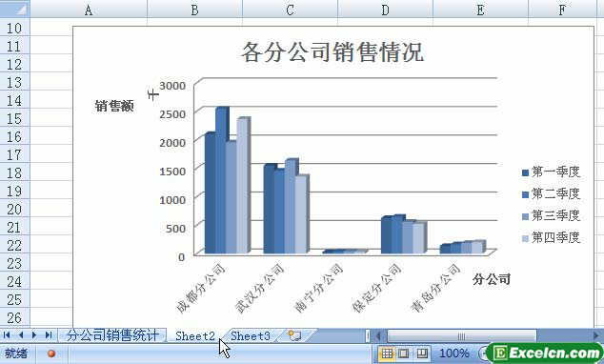
Task: Click the 3000 value axis label
Action: click(172, 85)
